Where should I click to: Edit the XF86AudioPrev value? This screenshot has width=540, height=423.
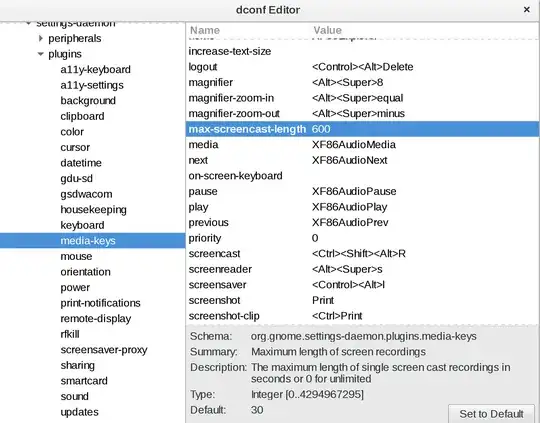(x=350, y=223)
